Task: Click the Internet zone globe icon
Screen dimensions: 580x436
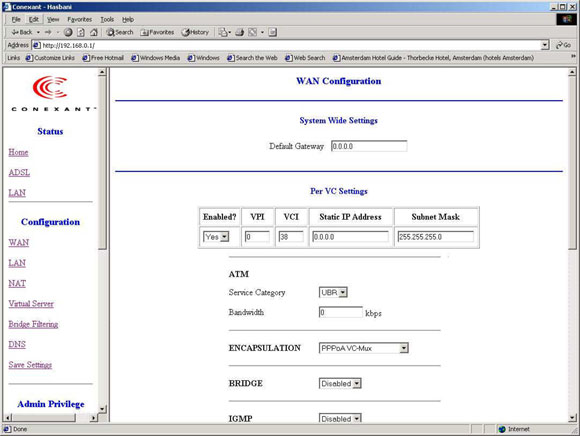Action: [x=502, y=429]
